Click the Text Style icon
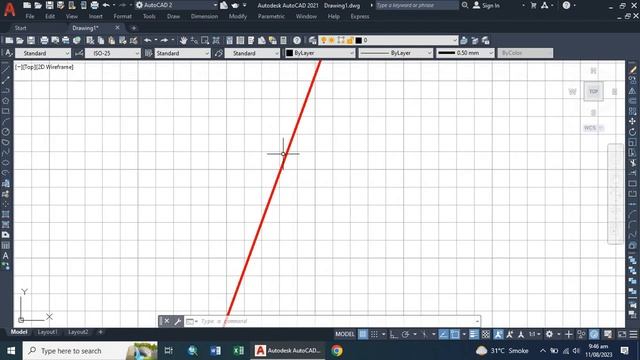 click(x=8, y=53)
